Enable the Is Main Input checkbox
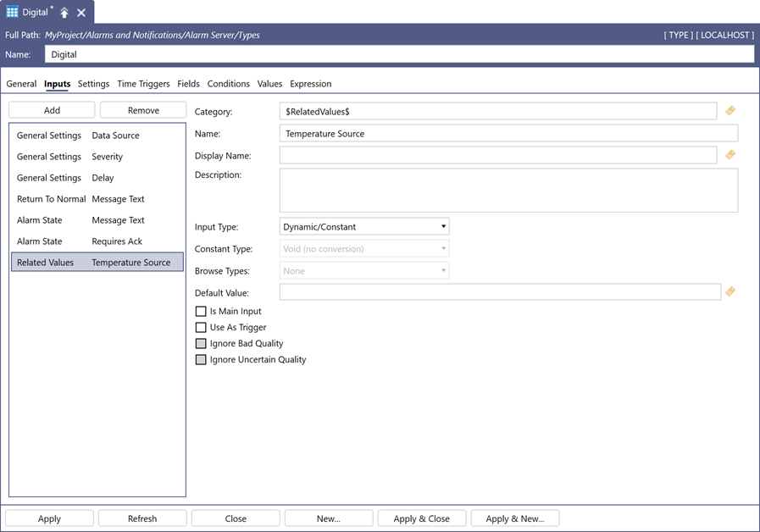This screenshot has height=532, width=760. (201, 311)
